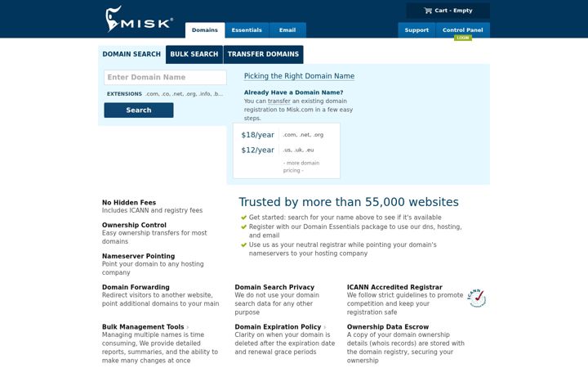Click 'Already Have a Domain Name?' heading
The height and width of the screenshot is (368, 588).
tap(294, 92)
